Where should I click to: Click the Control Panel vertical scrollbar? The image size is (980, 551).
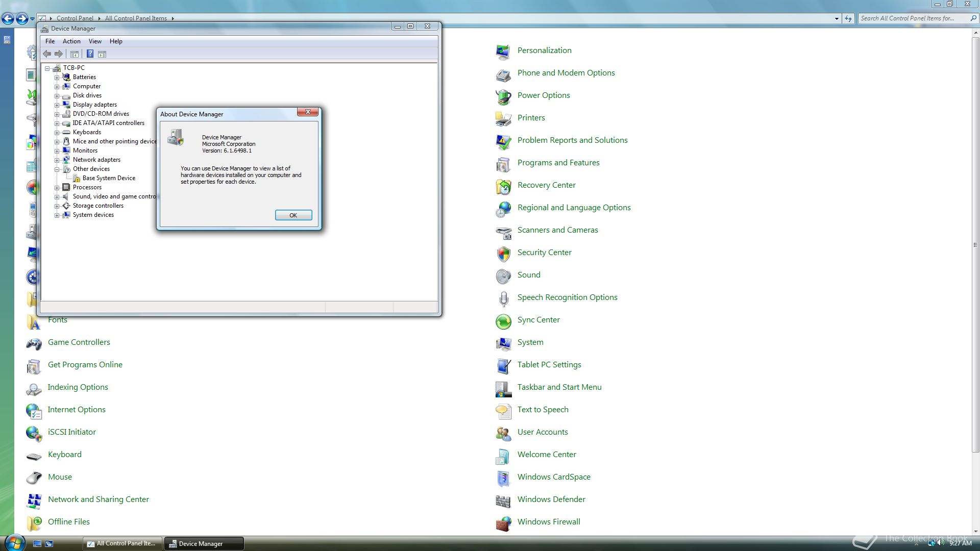(x=975, y=245)
